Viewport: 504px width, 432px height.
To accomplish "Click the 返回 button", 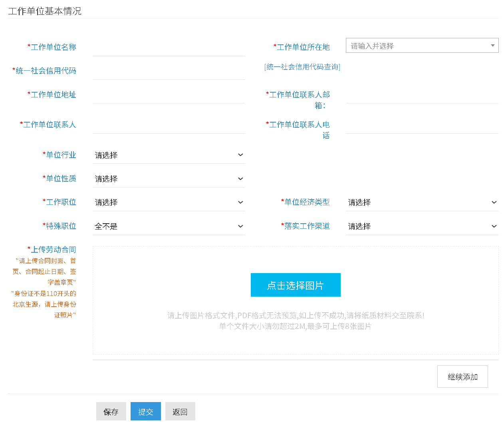I will [x=180, y=412].
